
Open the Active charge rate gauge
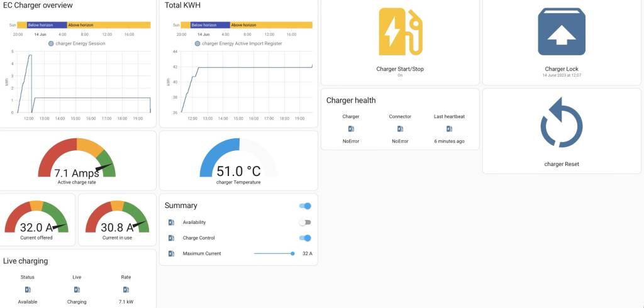(77, 161)
